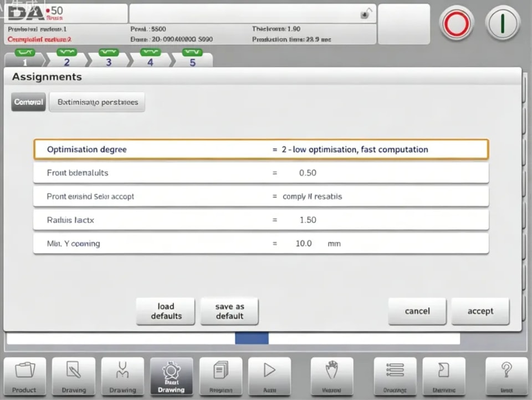Edit the Min. Y opening 10.0 field

coord(304,244)
